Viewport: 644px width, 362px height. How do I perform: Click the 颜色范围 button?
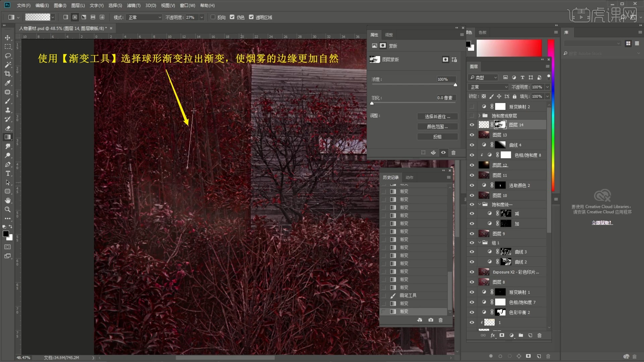[437, 127]
